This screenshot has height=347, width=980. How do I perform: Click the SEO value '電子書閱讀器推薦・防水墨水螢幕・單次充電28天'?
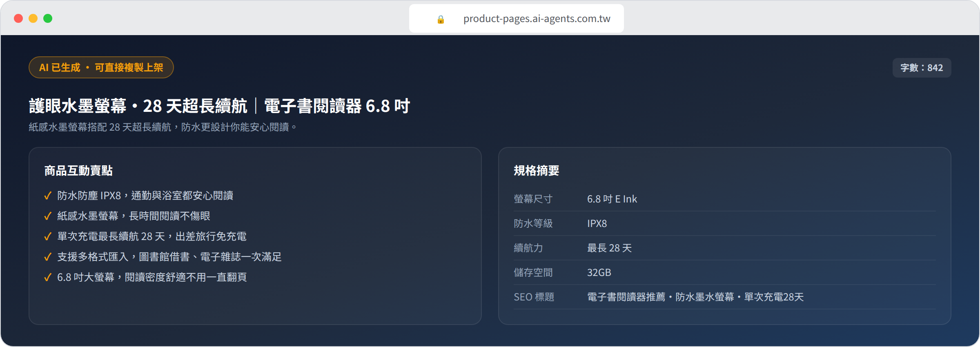pyautogui.click(x=695, y=297)
